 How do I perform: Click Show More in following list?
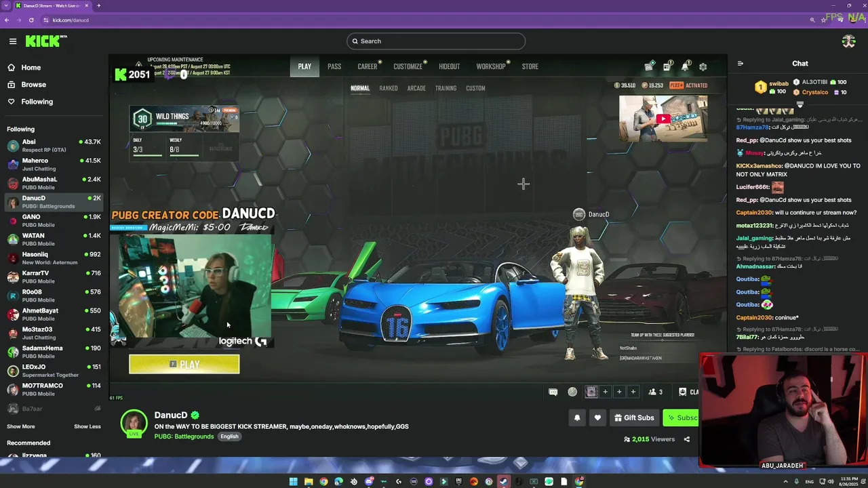21,426
